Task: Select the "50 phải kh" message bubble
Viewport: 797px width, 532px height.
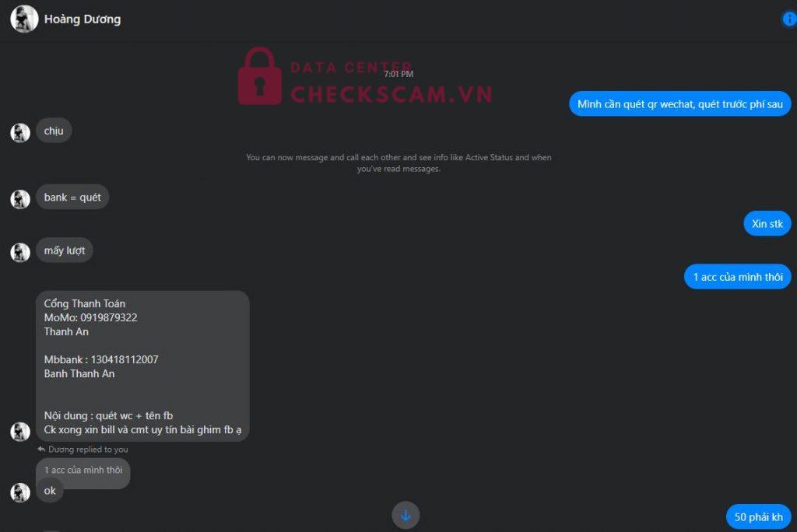Action: tap(758, 516)
